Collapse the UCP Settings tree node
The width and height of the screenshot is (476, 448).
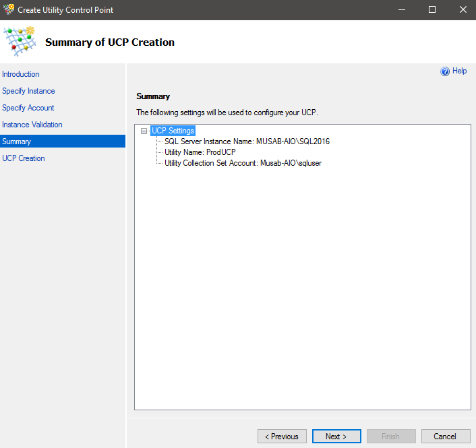pyautogui.click(x=144, y=131)
